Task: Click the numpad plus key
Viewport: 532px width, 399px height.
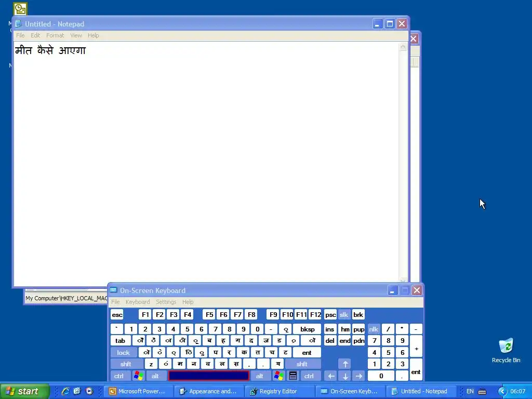Action: point(416,347)
